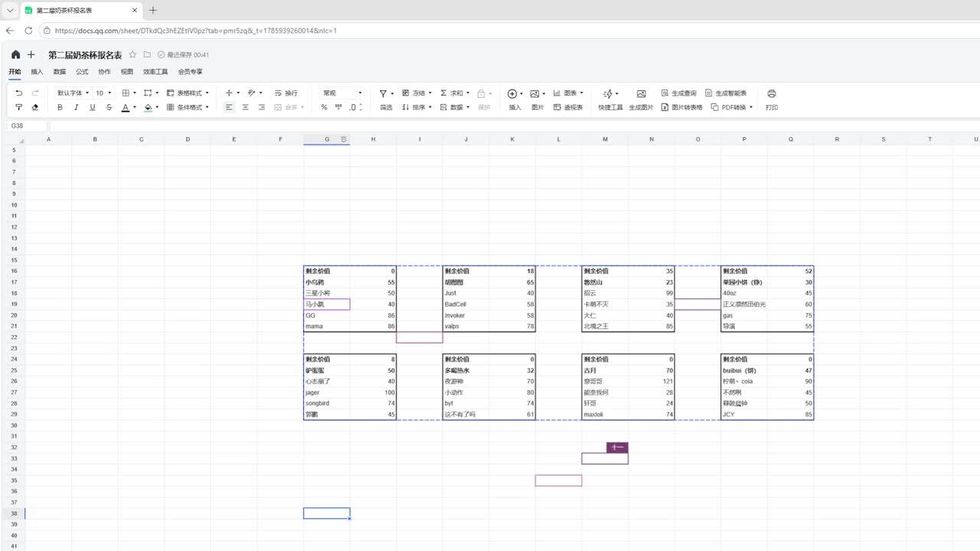The width and height of the screenshot is (980, 551).
Task: Open the borders grid dropdown
Action: 129,93
